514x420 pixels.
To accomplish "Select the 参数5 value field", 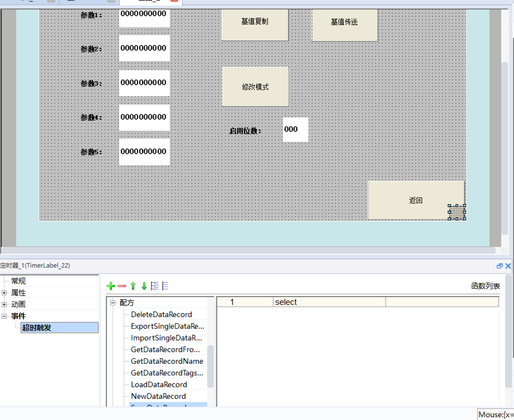I will (x=144, y=152).
